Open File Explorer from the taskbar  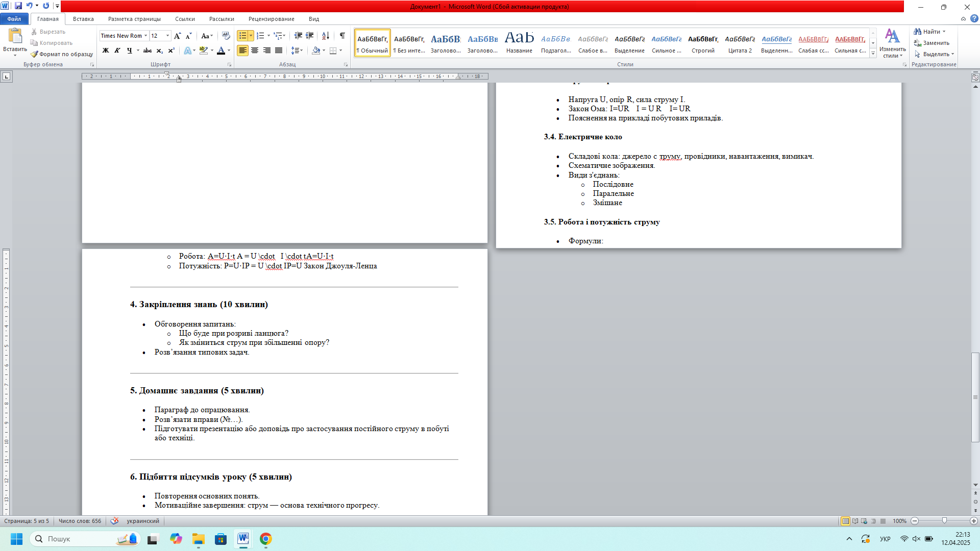[198, 539]
